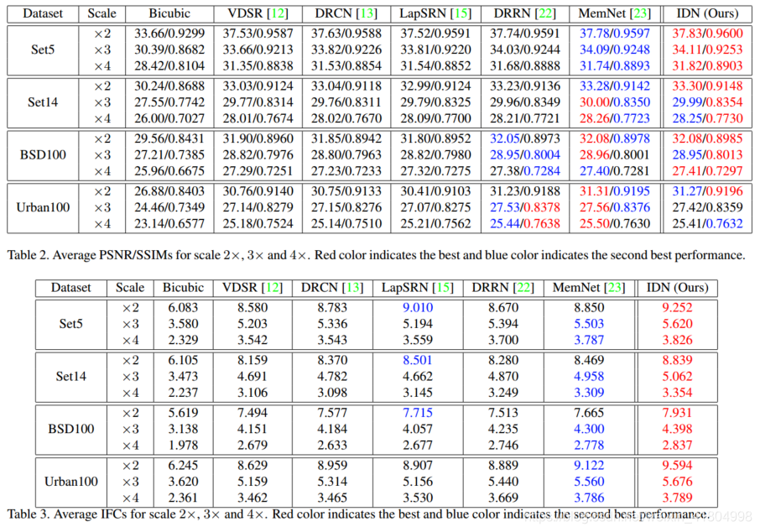Click the red IDN value 3.789
This screenshot has width=760, height=532.
point(677,498)
